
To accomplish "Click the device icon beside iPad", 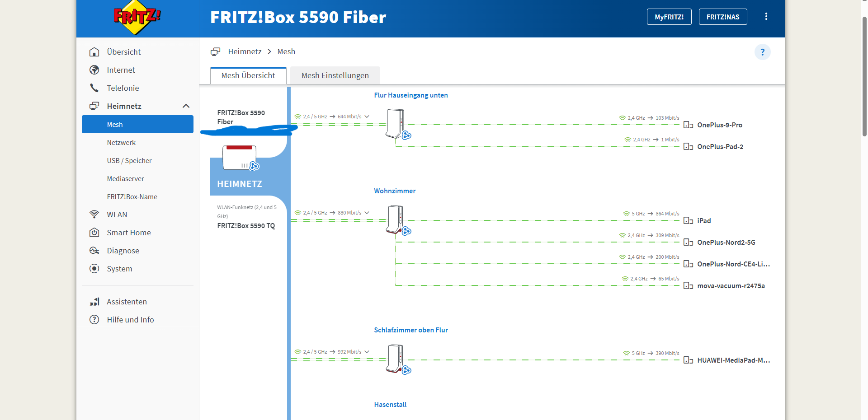I will coord(688,221).
